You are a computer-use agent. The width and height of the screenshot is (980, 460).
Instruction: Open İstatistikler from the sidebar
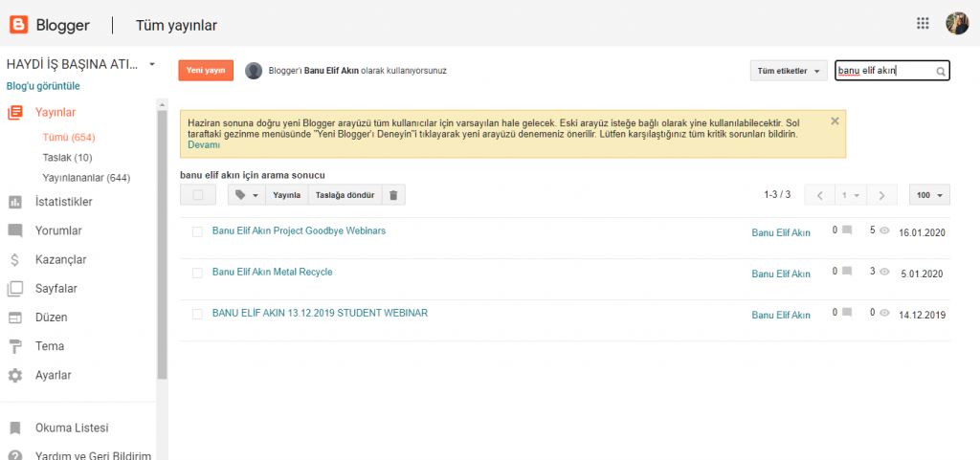63,202
